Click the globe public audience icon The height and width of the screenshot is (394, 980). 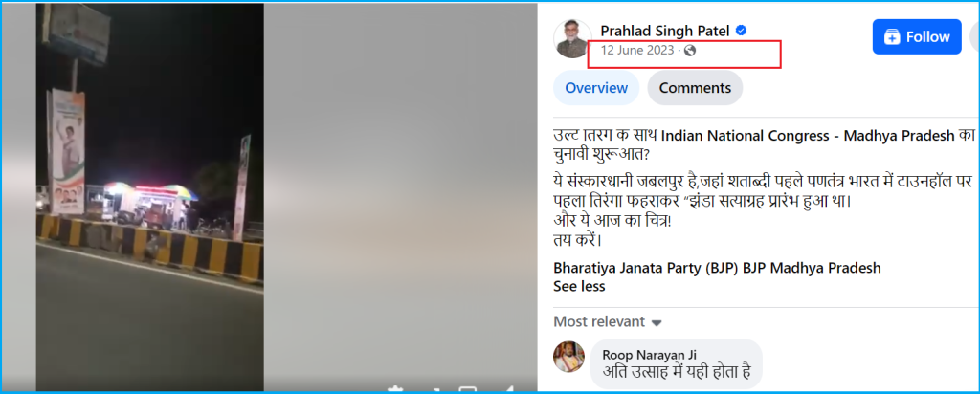(690, 51)
